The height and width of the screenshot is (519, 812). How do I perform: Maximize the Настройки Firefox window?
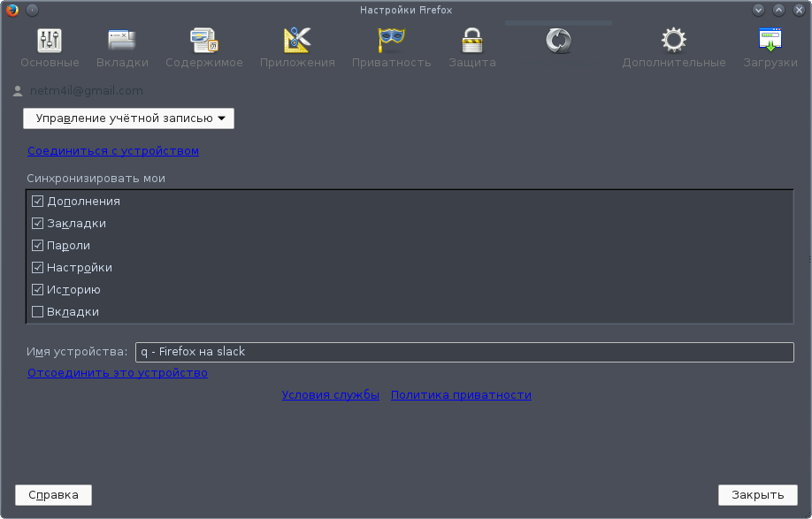point(779,10)
